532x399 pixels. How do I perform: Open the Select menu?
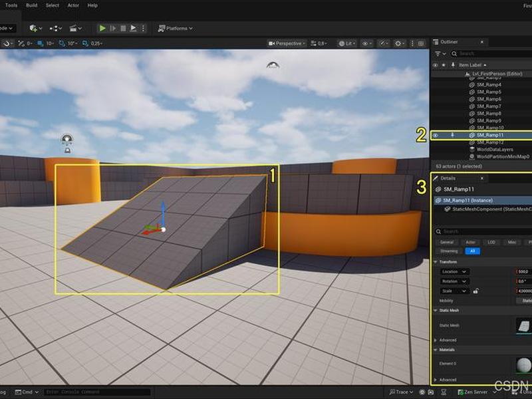point(53,5)
